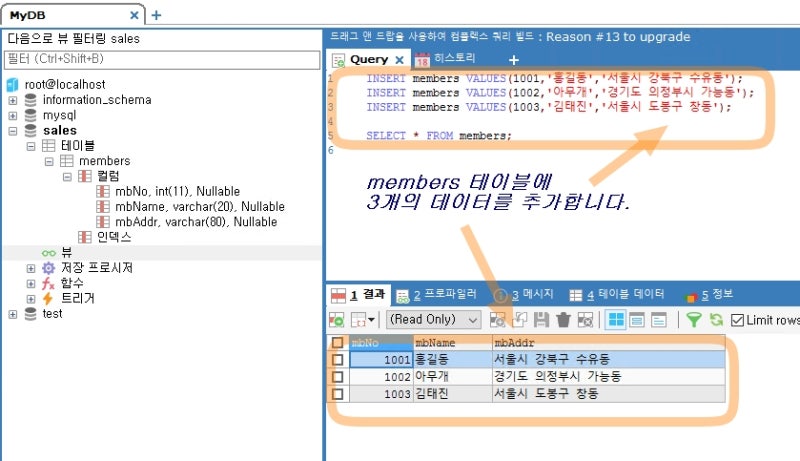This screenshot has height=461, width=800.
Task: Select the 1 결과 result tab
Action: pyautogui.click(x=359, y=295)
